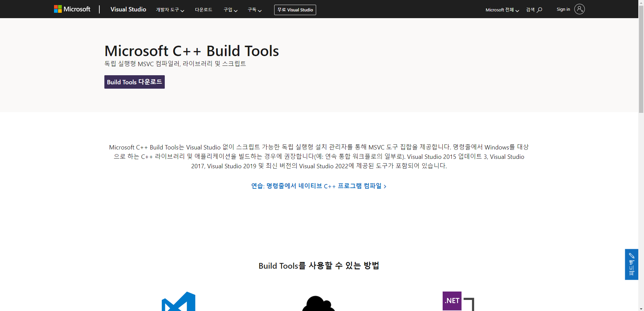Open the 다운로드 menu item
The height and width of the screenshot is (311, 644).
tap(203, 10)
